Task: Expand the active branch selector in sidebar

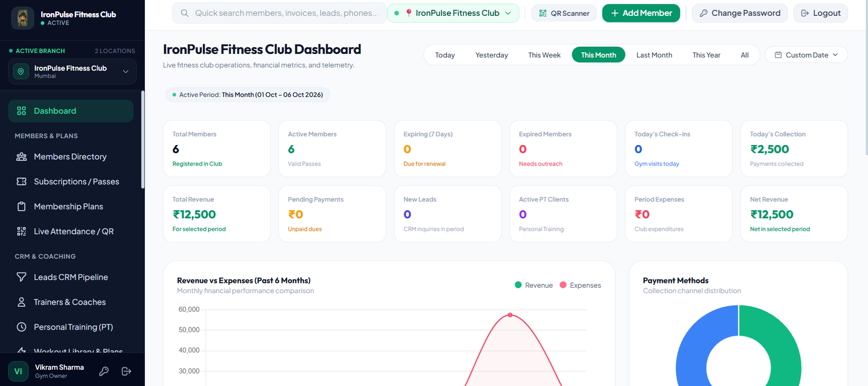Action: (x=72, y=72)
